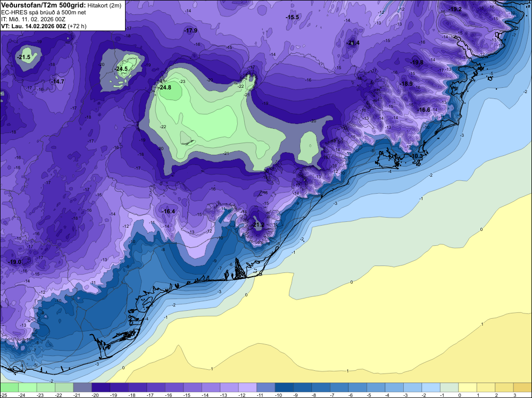Click the "Hitakort (2m)" header label

104,5
